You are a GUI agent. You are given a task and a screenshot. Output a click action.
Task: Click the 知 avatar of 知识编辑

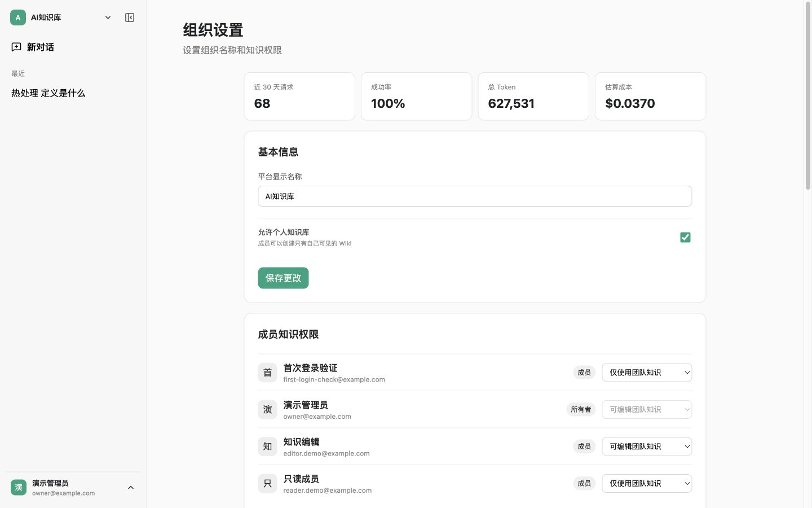coord(267,446)
